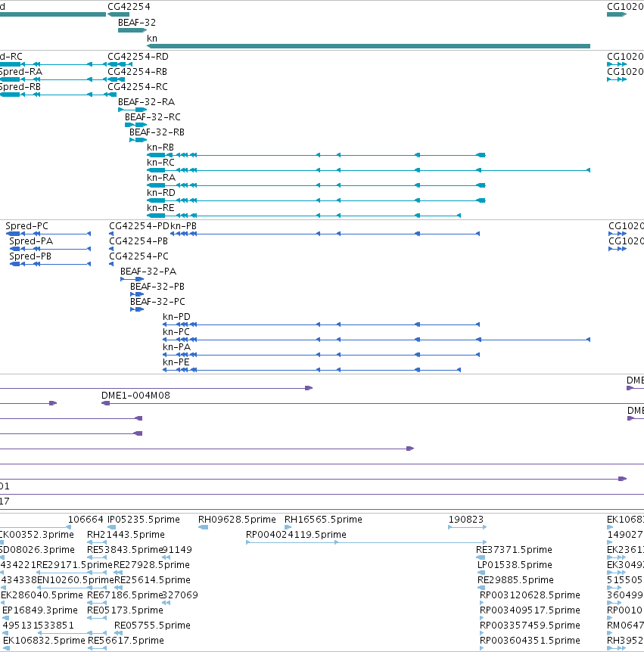
Task: Select EST RE05173.5prime
Action: [x=97, y=618]
